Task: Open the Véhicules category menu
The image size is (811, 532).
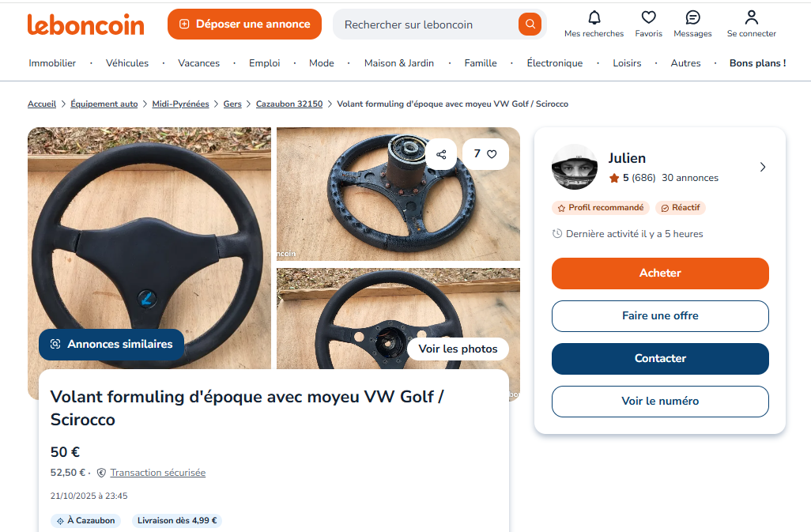Action: pyautogui.click(x=127, y=63)
